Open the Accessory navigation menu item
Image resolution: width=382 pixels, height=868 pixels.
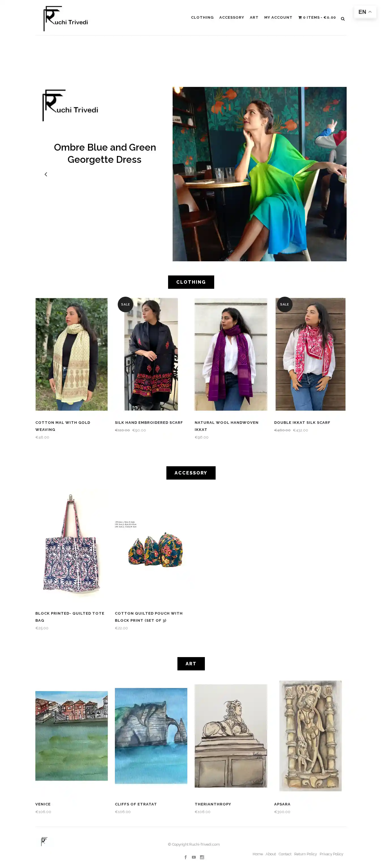click(x=231, y=18)
